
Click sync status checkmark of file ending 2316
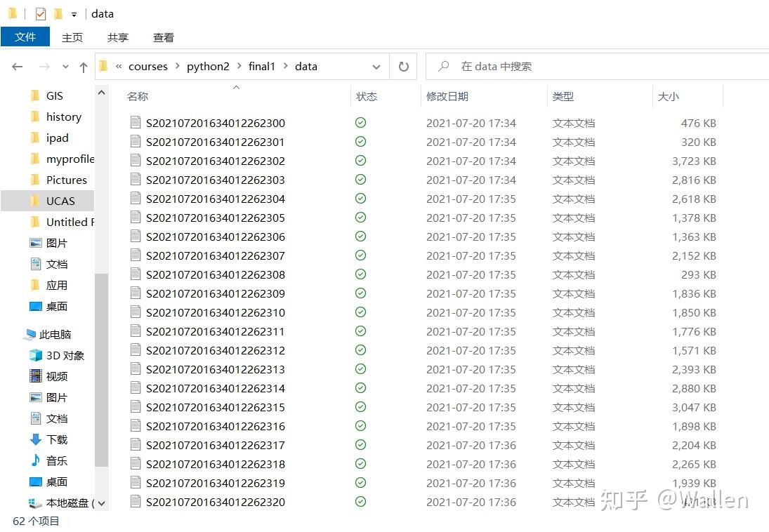[360, 425]
